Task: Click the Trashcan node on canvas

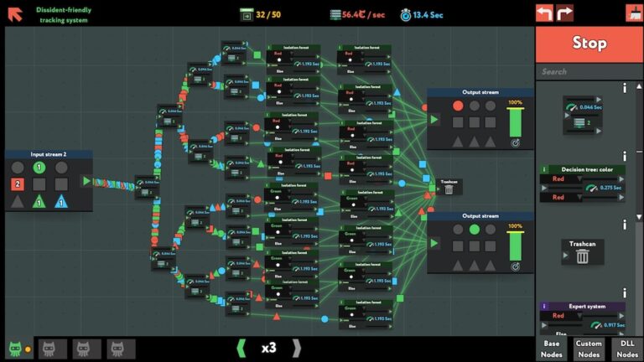Action: point(449,187)
